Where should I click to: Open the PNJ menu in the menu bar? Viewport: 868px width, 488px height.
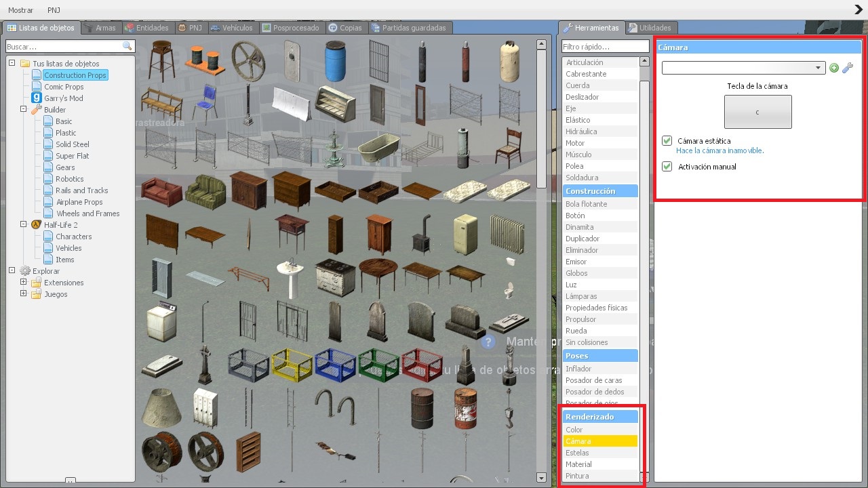tap(54, 10)
